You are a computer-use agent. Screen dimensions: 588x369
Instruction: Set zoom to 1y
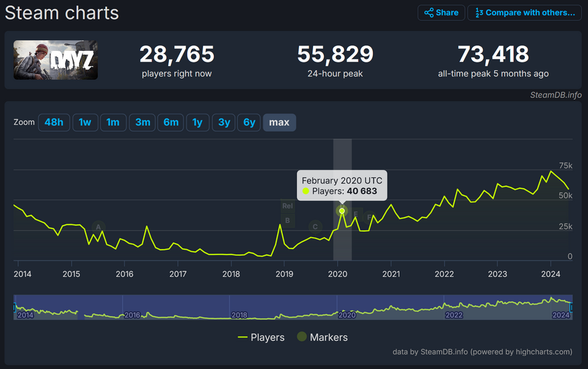click(x=198, y=123)
